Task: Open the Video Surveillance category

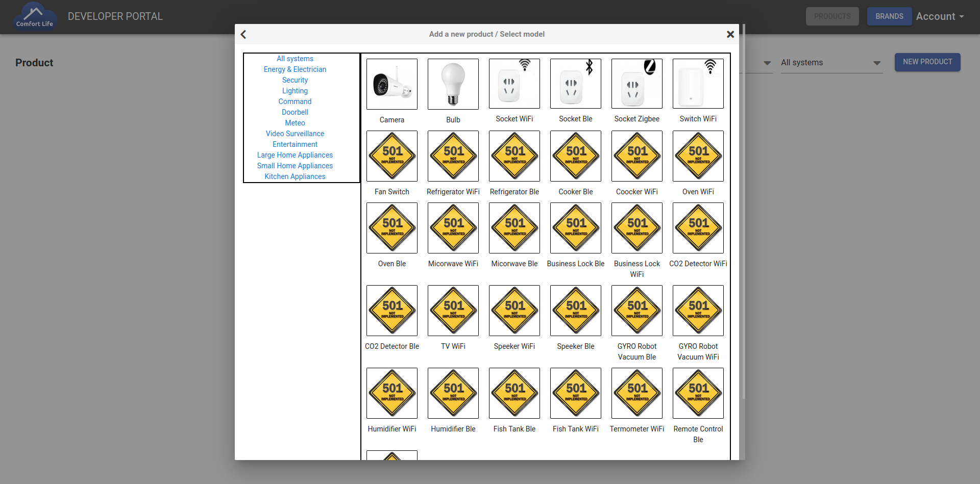Action: (295, 134)
